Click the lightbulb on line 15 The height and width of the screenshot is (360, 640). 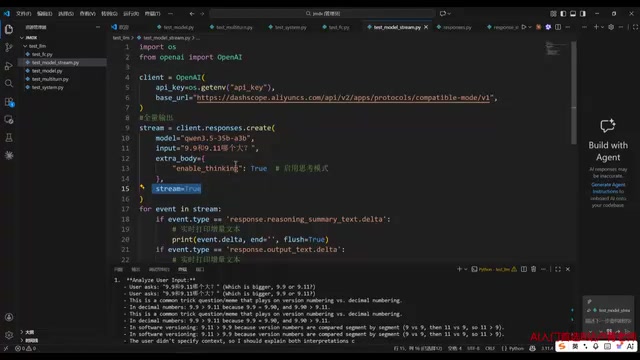[142, 187]
